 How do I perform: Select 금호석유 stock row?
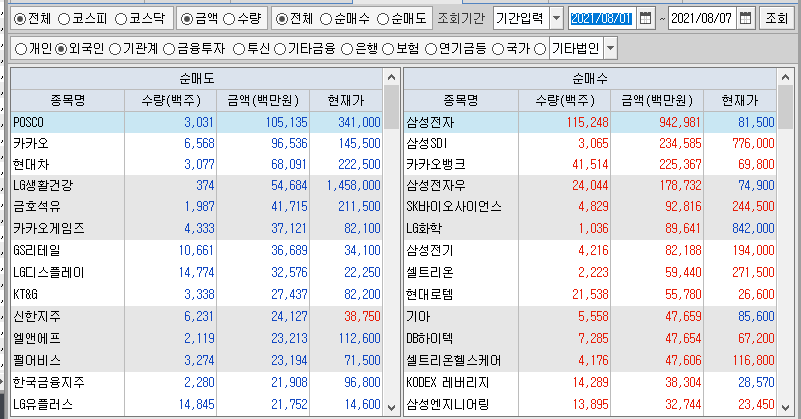tap(197, 206)
